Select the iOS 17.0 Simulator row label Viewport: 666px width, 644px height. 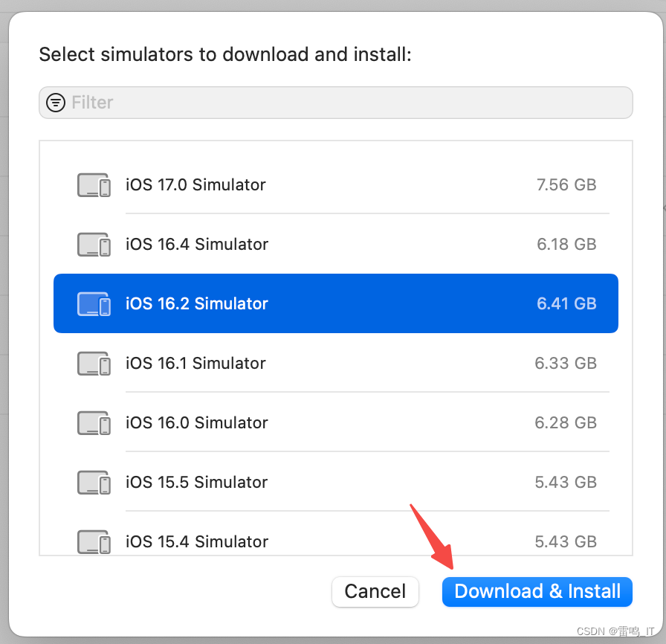point(195,185)
